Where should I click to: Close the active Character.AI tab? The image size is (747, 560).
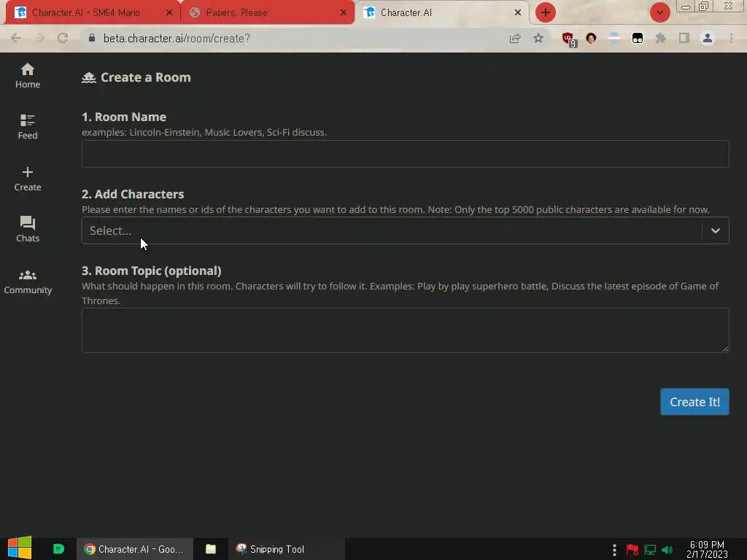pos(518,13)
